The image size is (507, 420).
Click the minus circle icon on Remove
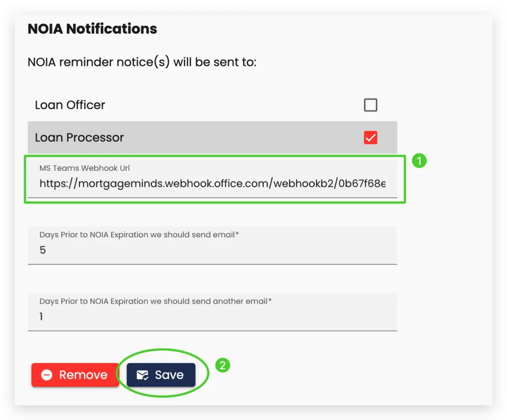click(x=47, y=375)
